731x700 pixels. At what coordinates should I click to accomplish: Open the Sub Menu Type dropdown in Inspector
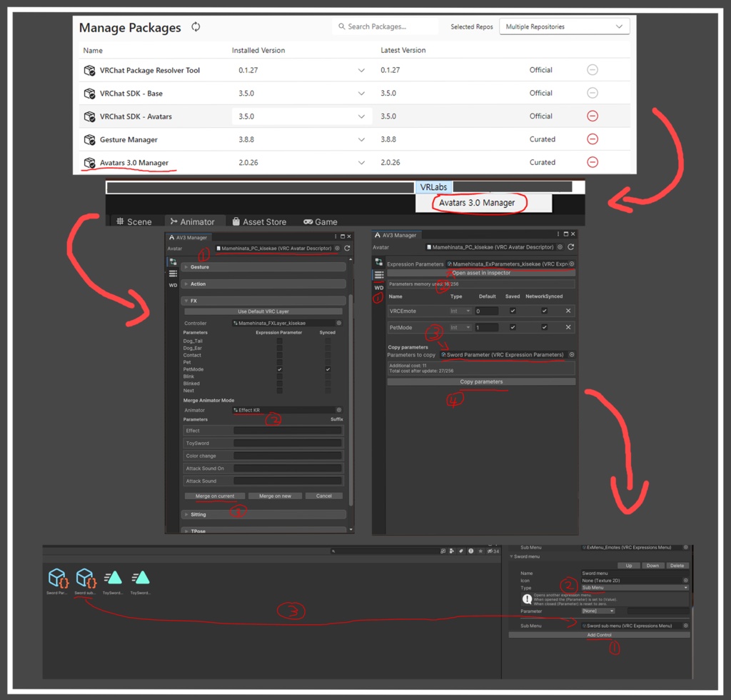point(635,588)
